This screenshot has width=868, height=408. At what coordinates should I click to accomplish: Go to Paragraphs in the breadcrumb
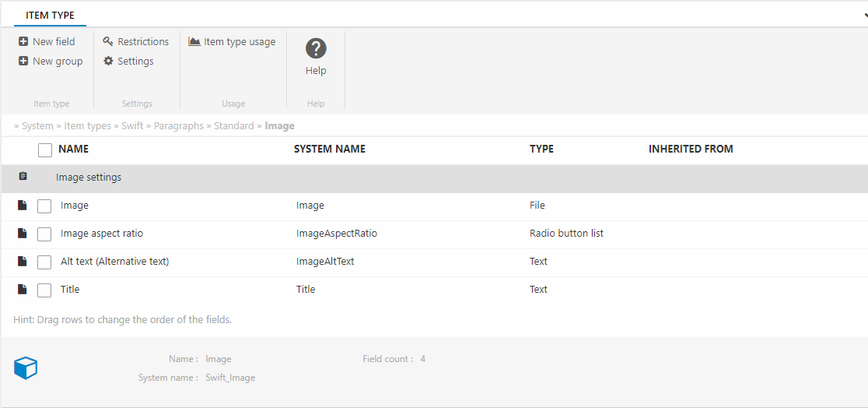pyautogui.click(x=178, y=126)
